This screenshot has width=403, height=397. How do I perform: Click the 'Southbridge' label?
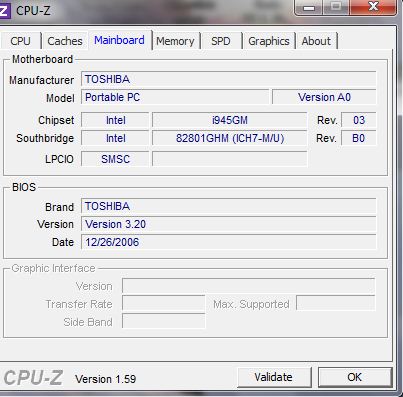(45, 138)
